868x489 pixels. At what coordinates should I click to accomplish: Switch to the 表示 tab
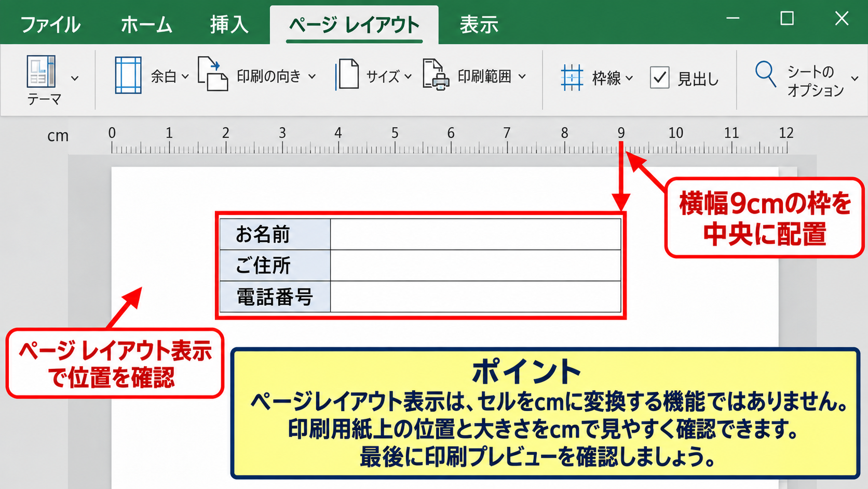(x=479, y=24)
